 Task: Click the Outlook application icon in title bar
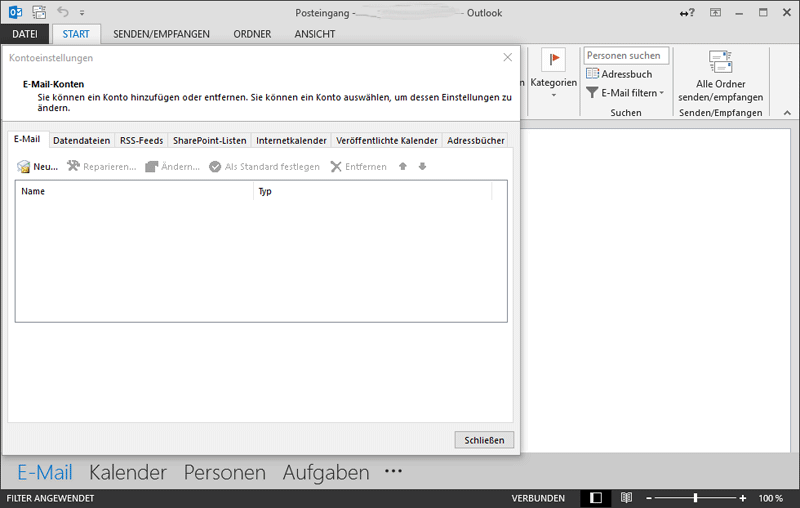[x=13, y=13]
